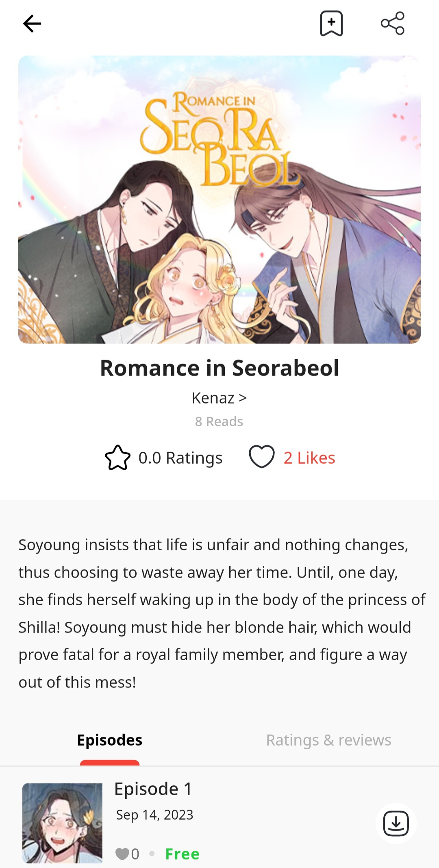Tap the Sep 14, 2023 episode date
This screenshot has width=439, height=868.
pos(154,815)
